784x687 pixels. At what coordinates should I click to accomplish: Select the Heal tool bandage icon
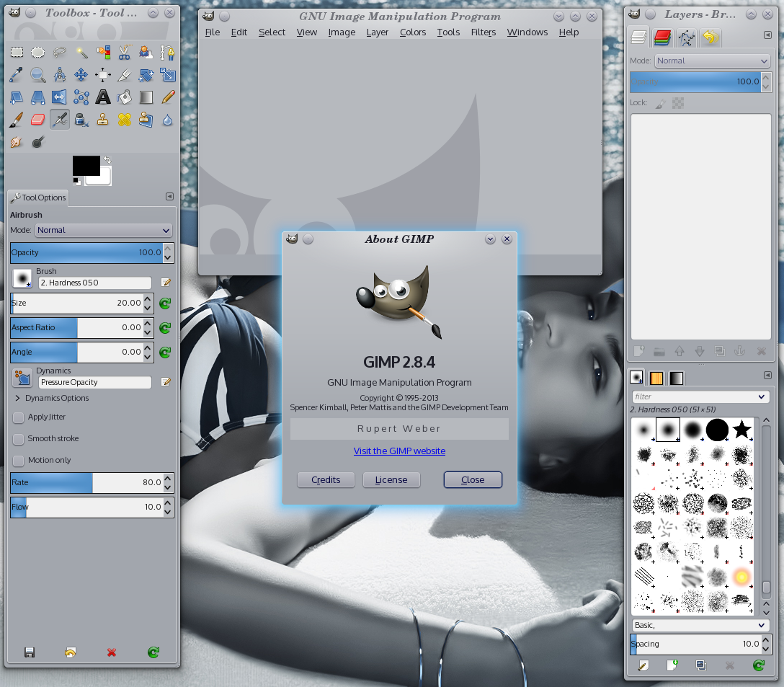[x=125, y=120]
